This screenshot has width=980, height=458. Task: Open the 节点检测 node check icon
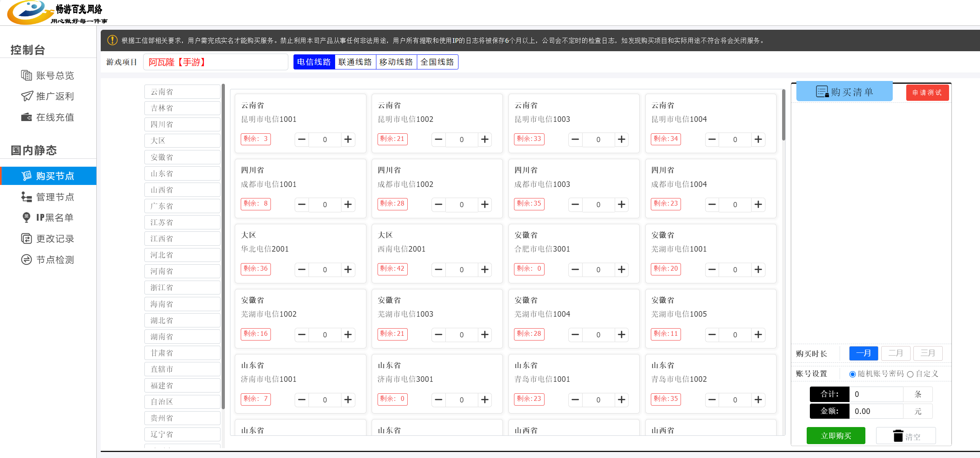[x=26, y=260]
